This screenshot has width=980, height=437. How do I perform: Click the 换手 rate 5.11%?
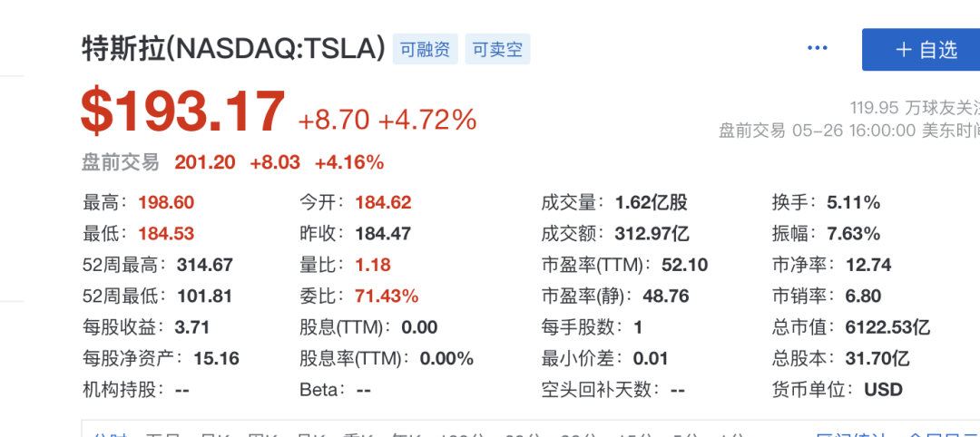[852, 203]
